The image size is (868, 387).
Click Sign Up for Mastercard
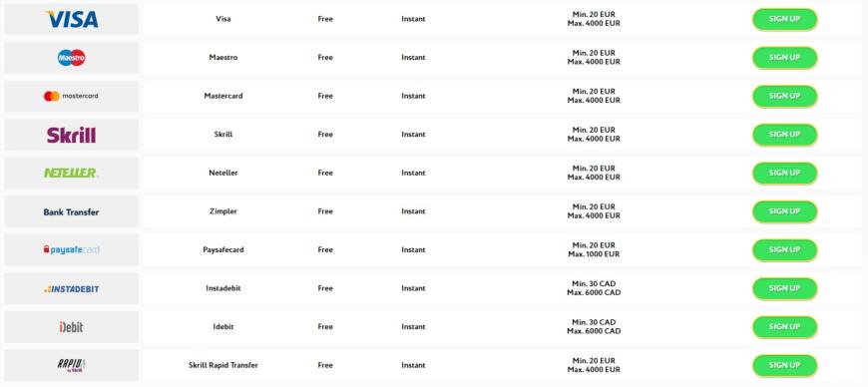784,97
